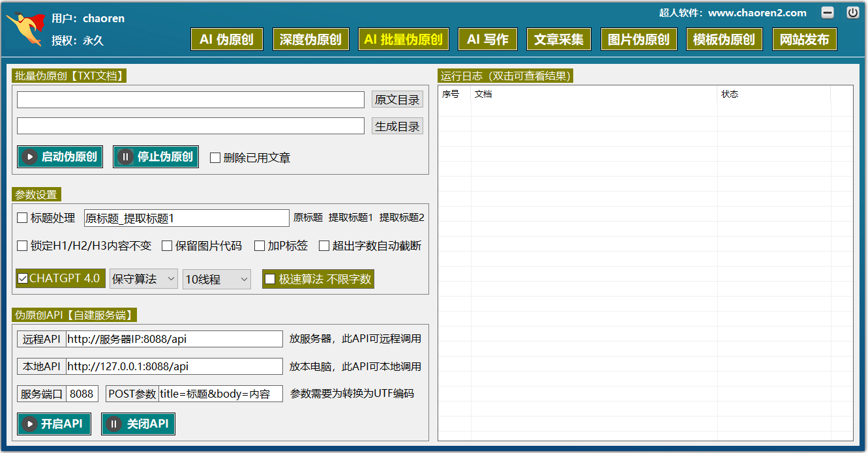Click 参数需要为转换为UTF编码 note

352,394
